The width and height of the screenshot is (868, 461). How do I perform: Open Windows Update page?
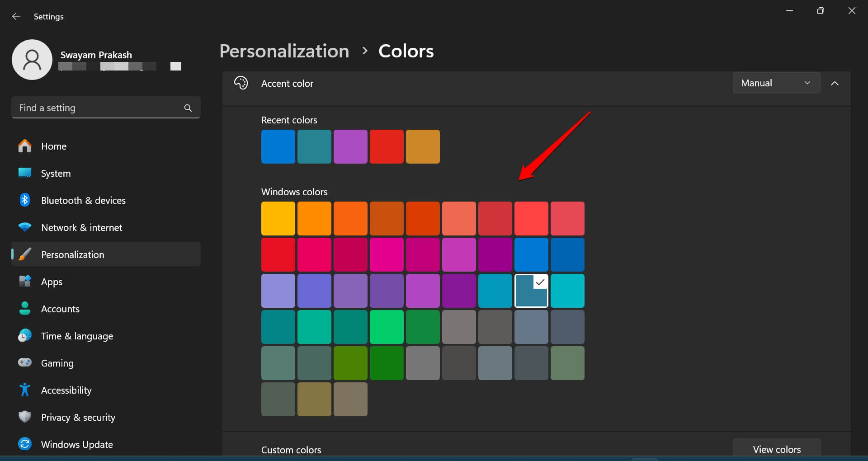click(106, 444)
